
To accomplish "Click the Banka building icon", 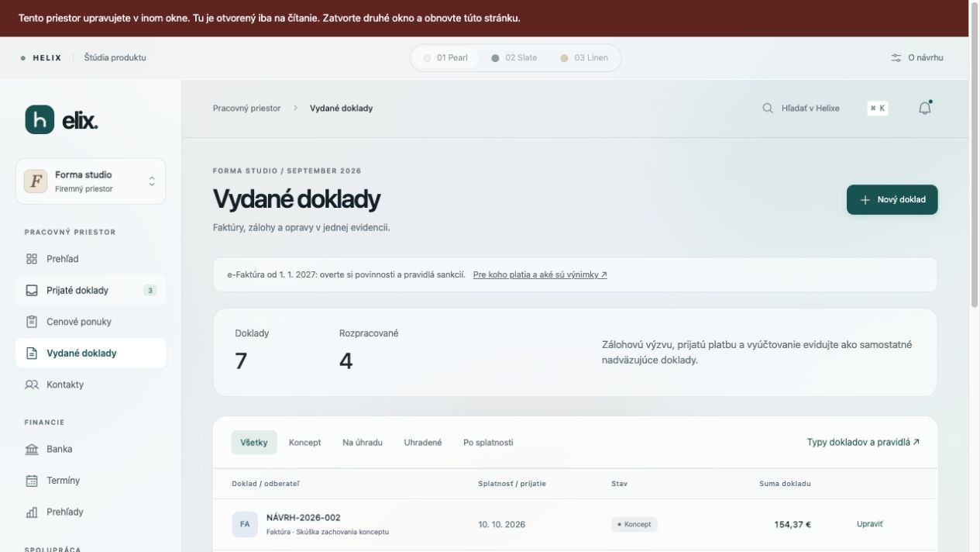I will (32, 449).
